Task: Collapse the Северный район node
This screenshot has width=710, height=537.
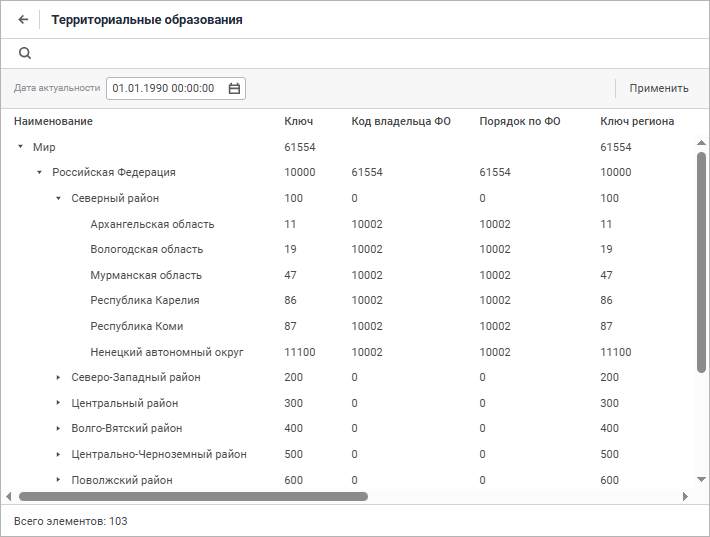Action: point(58,198)
